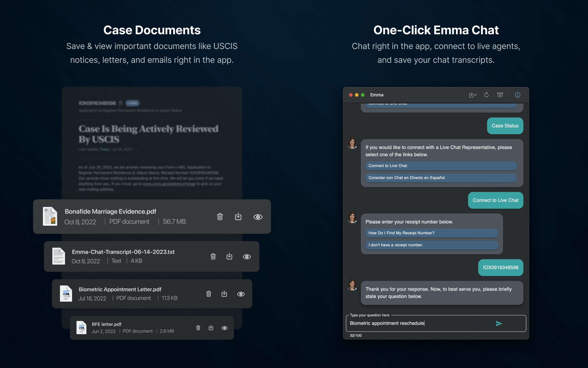Click the I-485 form badge
This screenshot has width=588, height=368.
point(133,103)
